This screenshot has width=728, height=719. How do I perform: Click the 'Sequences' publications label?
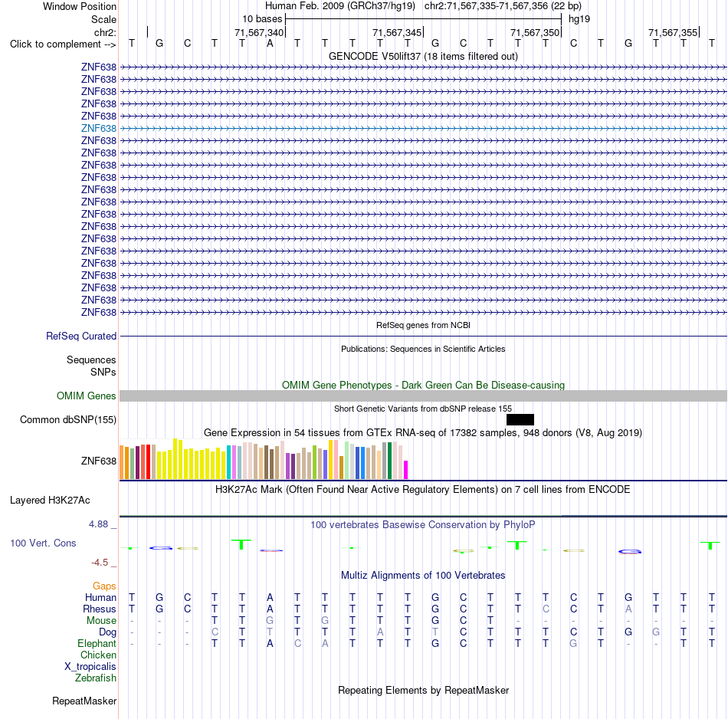click(x=91, y=360)
